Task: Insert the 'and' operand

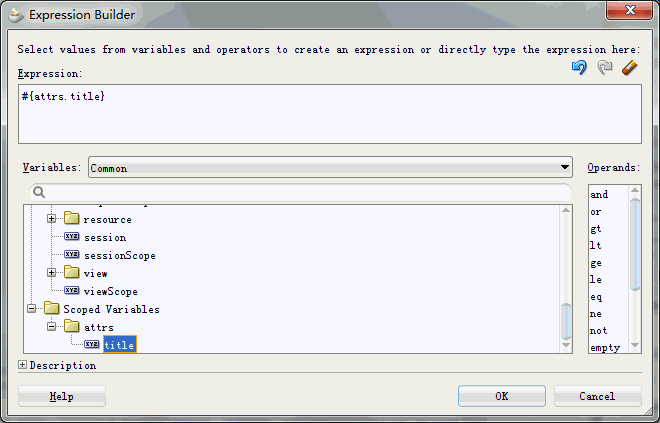Action: (x=599, y=195)
